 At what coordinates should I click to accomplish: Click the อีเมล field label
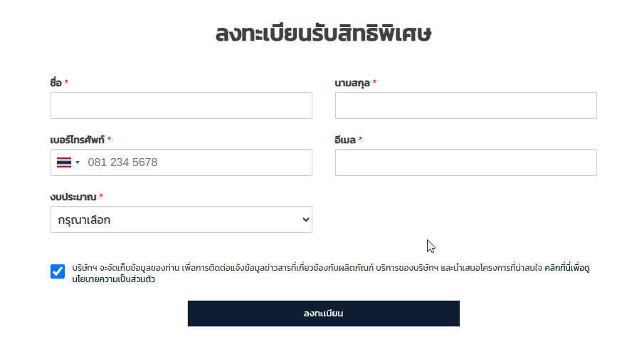pyautogui.click(x=345, y=140)
